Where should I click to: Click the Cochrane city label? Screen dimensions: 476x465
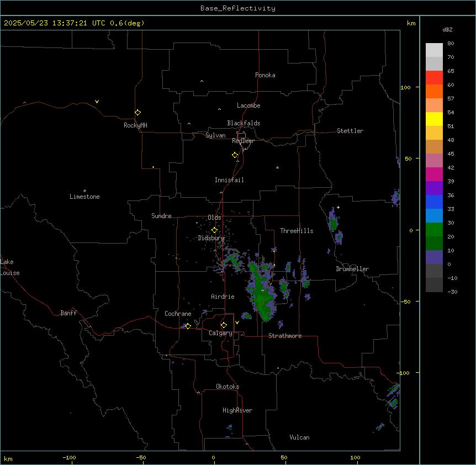point(178,314)
